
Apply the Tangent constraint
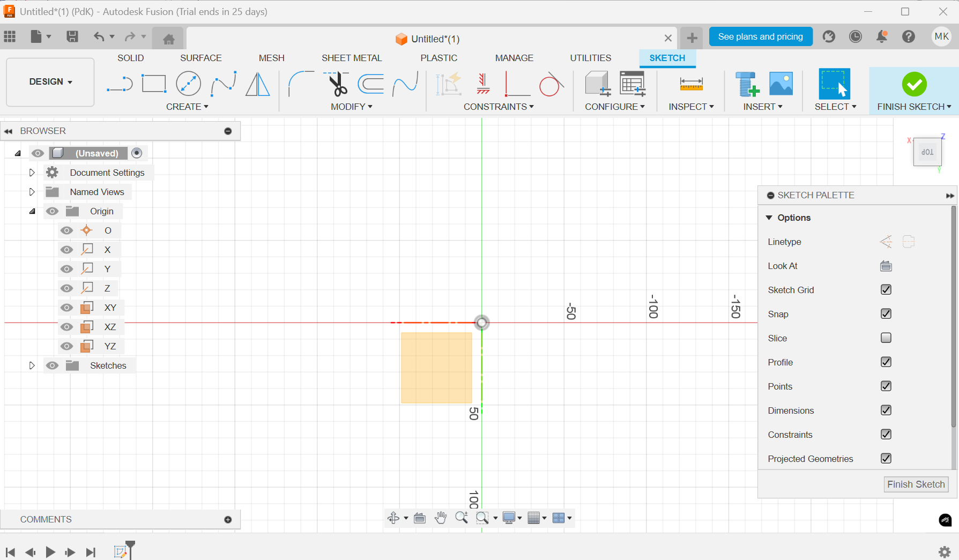(x=551, y=84)
